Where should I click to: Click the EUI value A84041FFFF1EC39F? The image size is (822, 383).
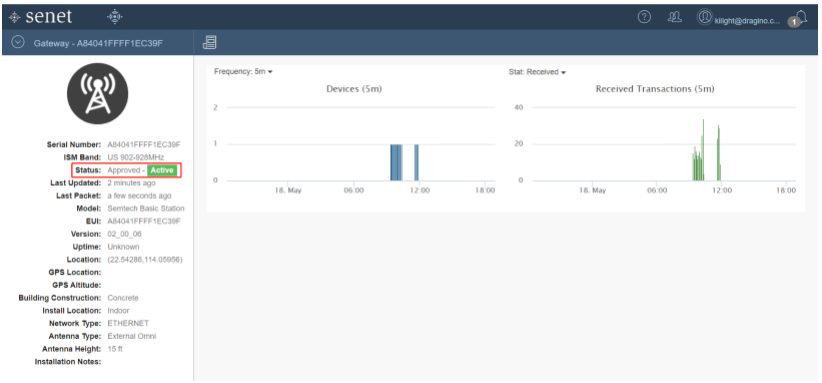pos(144,221)
